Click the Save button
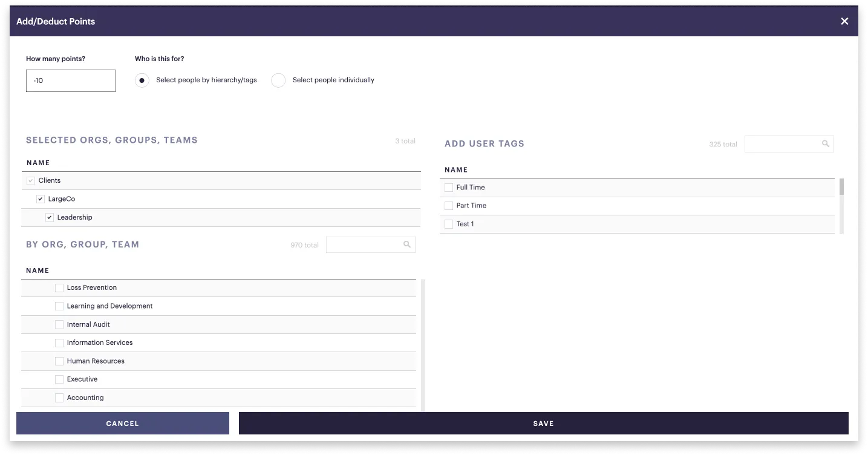 point(544,424)
